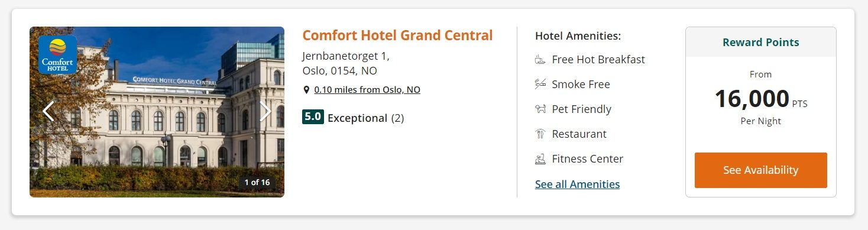Click the Pet Friendly dog icon

540,109
